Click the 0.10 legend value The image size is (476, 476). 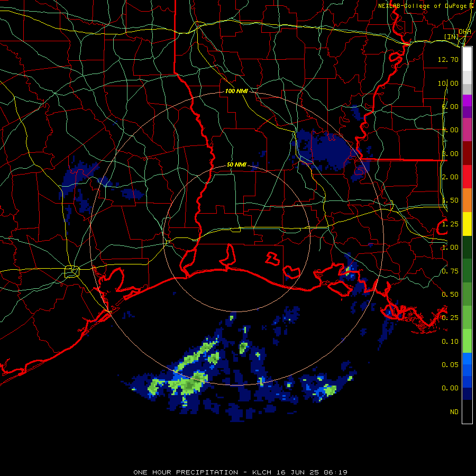(x=450, y=342)
